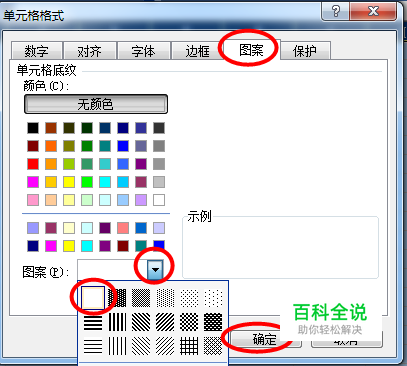The image size is (407, 366).
Task: Close the 单元格格式 dialog with X
Action: point(373,12)
